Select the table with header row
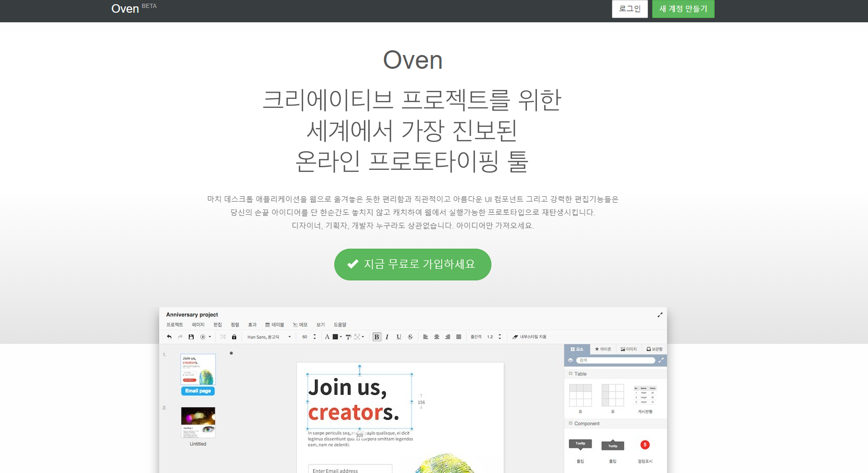Screen dimensions: 868x473 tap(580, 395)
